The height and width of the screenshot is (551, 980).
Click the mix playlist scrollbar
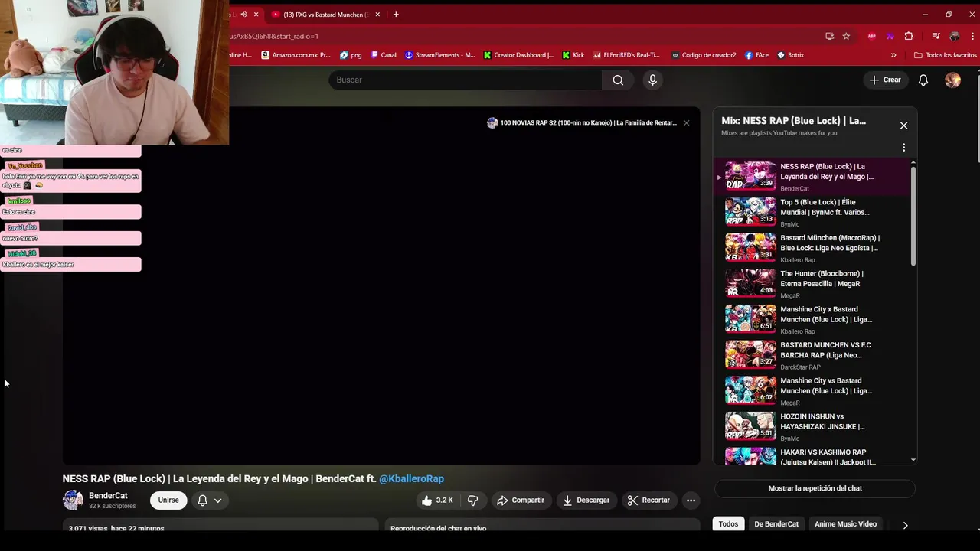[x=913, y=216]
